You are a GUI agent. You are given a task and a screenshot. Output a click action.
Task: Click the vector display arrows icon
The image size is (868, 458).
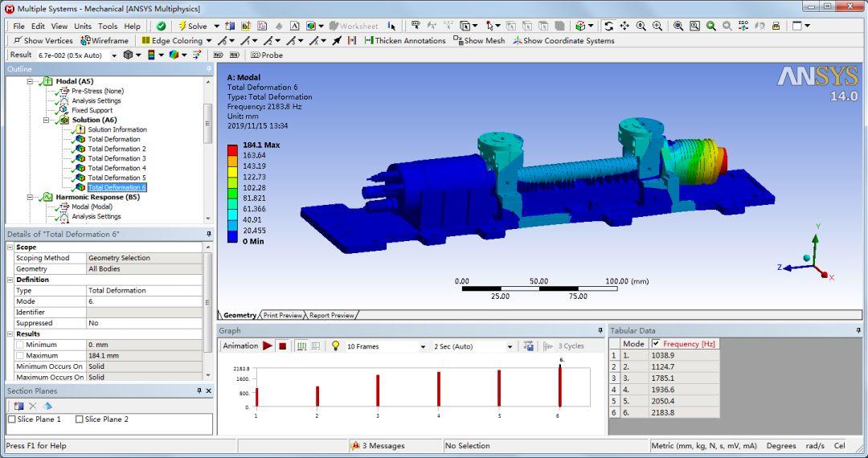coord(197,55)
